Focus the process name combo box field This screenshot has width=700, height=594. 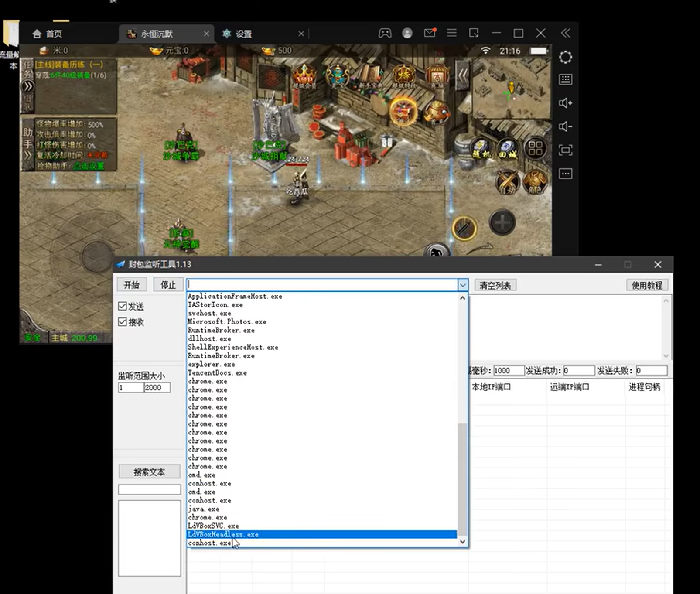pyautogui.click(x=322, y=285)
